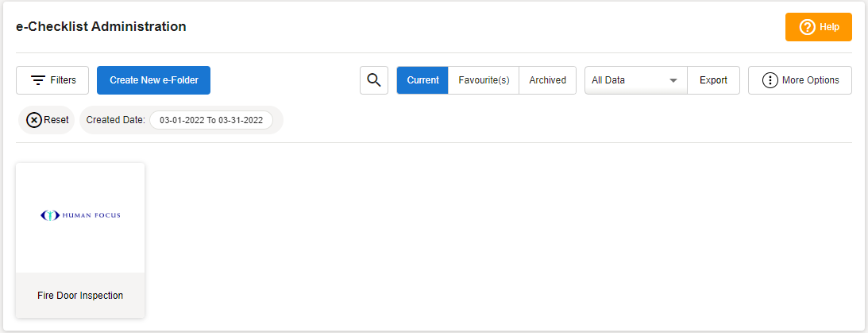Screen dimensions: 868x333
Task: Click the circled X Reset icon
Action: [x=34, y=120]
